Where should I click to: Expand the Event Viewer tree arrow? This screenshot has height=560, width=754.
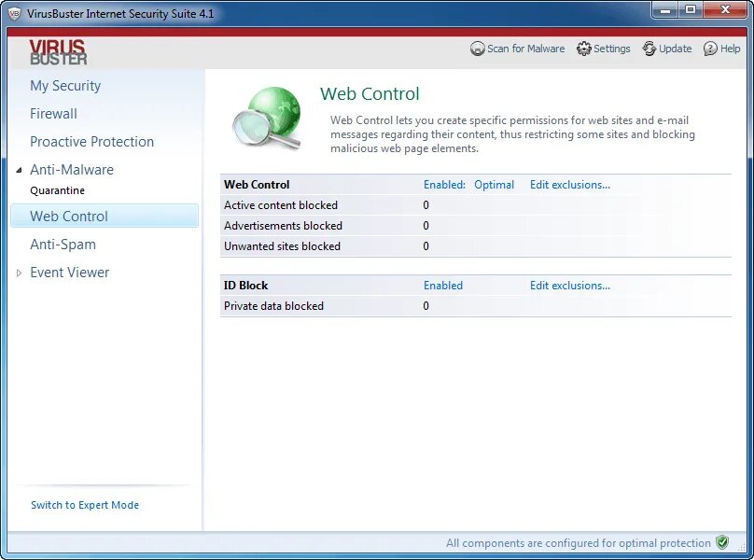(x=20, y=273)
